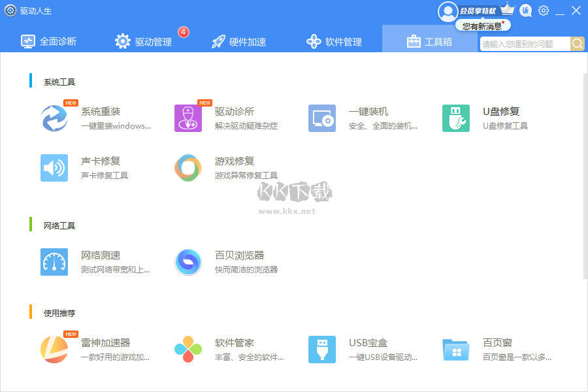This screenshot has height=392, width=588.
Task: Click the U盘修复工具 description
Action: pyautogui.click(x=505, y=126)
